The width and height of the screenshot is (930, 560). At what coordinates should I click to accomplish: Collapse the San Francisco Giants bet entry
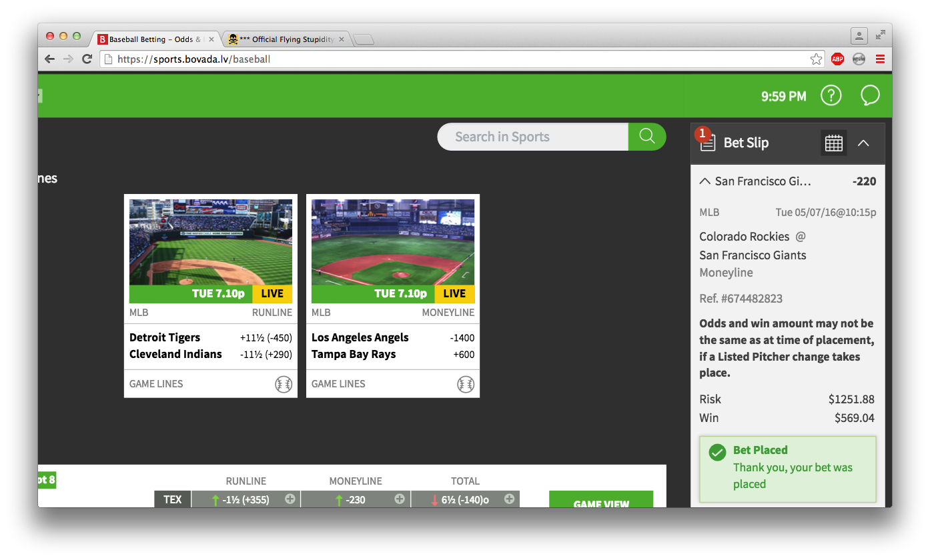coord(705,181)
